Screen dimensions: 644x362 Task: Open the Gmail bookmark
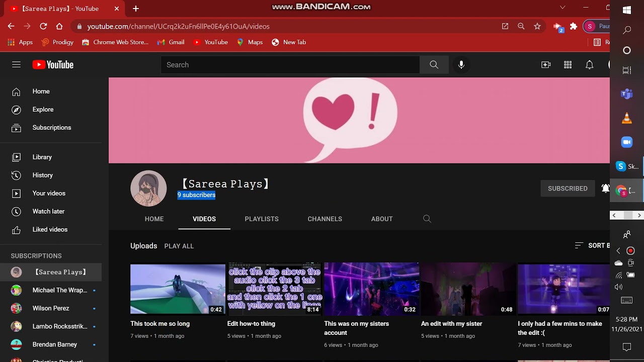click(x=171, y=42)
